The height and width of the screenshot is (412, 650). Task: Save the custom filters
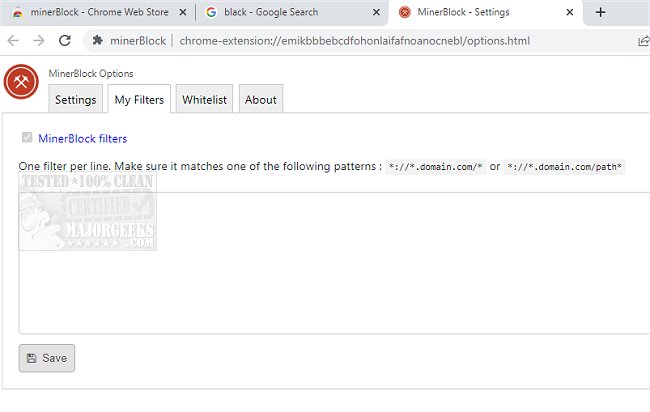pos(47,358)
